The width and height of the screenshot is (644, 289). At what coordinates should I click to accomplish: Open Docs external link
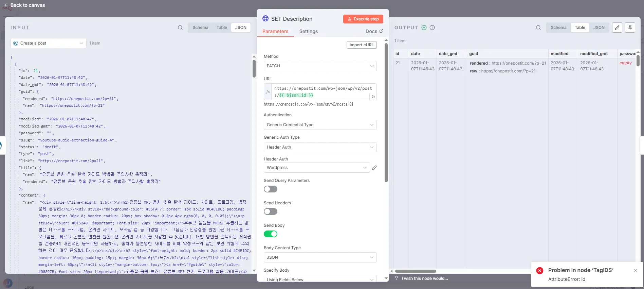coord(374,31)
